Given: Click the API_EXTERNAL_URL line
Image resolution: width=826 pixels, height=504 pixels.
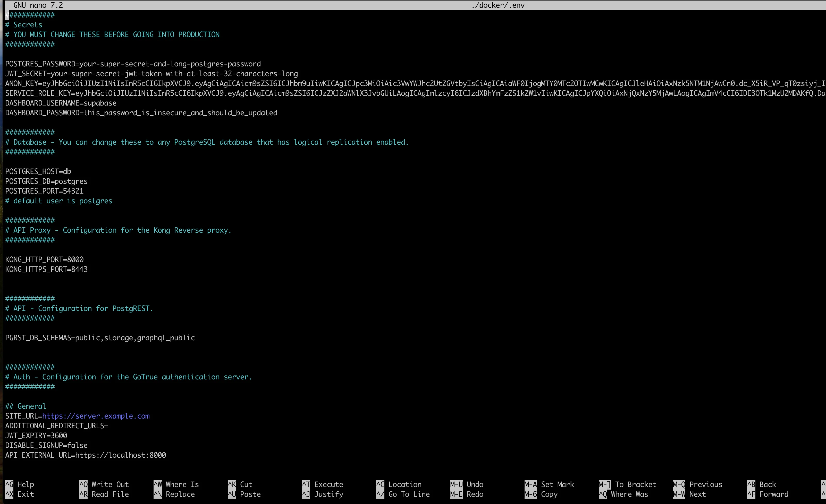Looking at the screenshot, I should [x=86, y=455].
